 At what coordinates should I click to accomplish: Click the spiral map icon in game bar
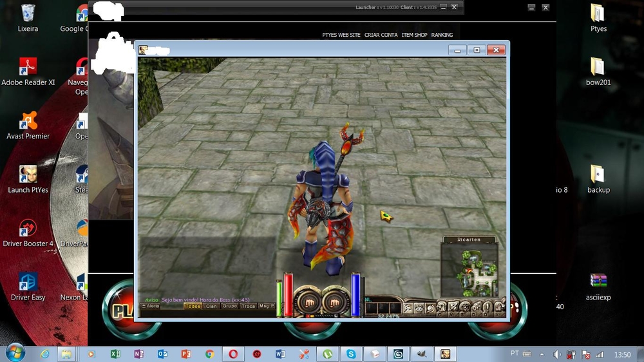[430, 308]
